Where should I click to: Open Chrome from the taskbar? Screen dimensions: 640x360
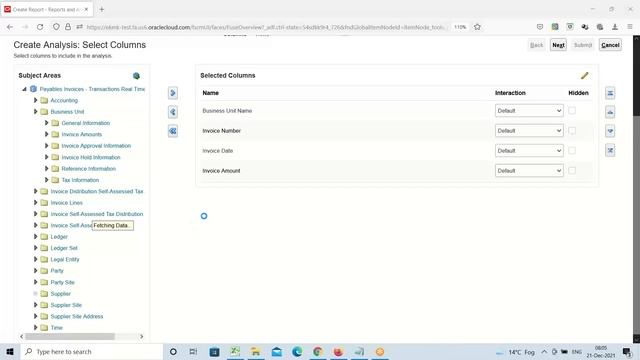coord(318,351)
